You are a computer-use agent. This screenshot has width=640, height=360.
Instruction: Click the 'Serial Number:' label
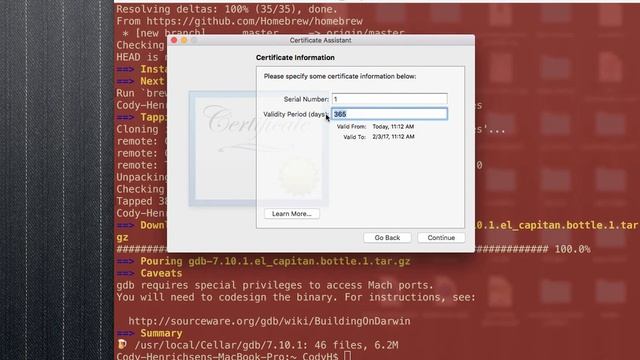[306, 99]
